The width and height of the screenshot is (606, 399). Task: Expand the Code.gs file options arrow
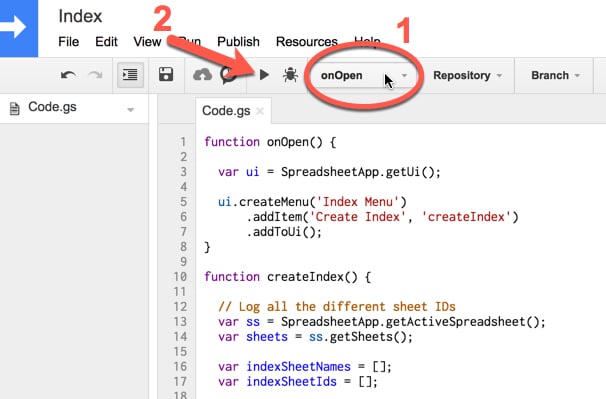[x=131, y=110]
